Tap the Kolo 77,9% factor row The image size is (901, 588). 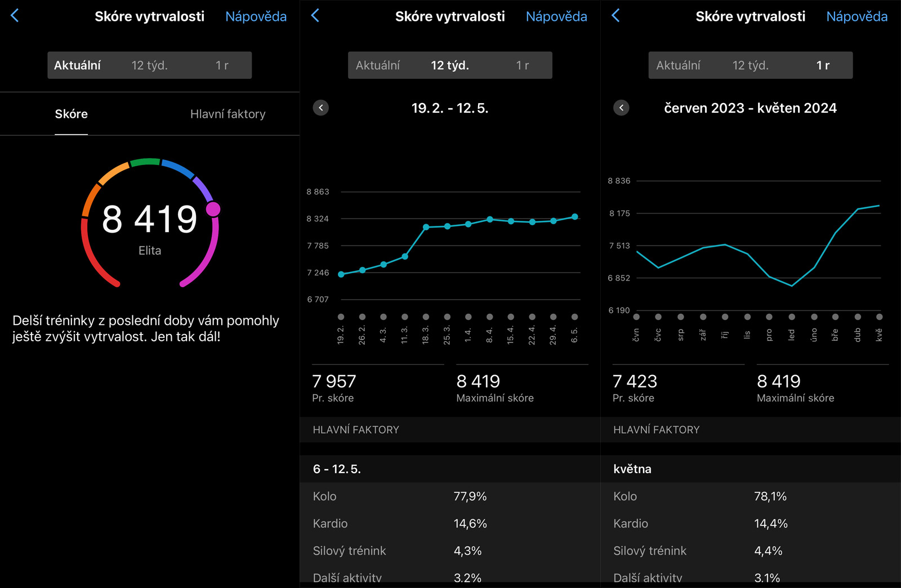[450, 496]
